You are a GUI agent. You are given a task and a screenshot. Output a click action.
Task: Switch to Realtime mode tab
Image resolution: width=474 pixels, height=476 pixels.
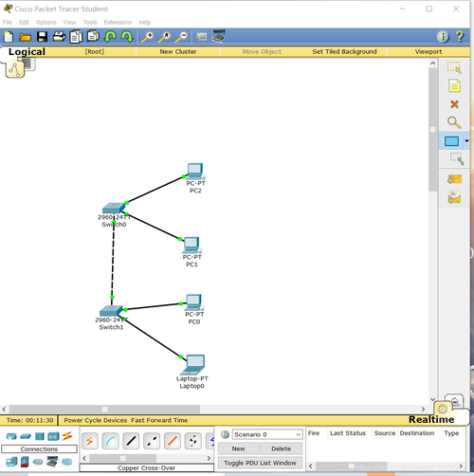(x=431, y=419)
